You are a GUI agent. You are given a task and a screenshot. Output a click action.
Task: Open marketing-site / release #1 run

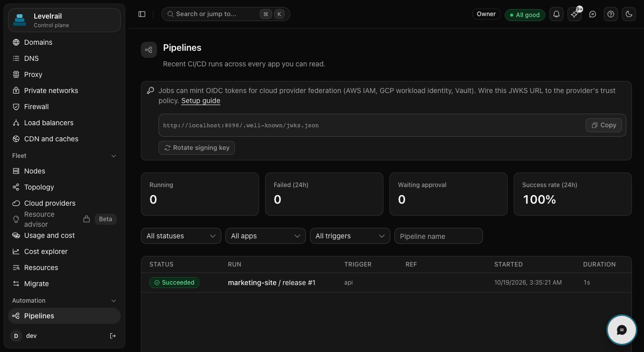tap(272, 283)
